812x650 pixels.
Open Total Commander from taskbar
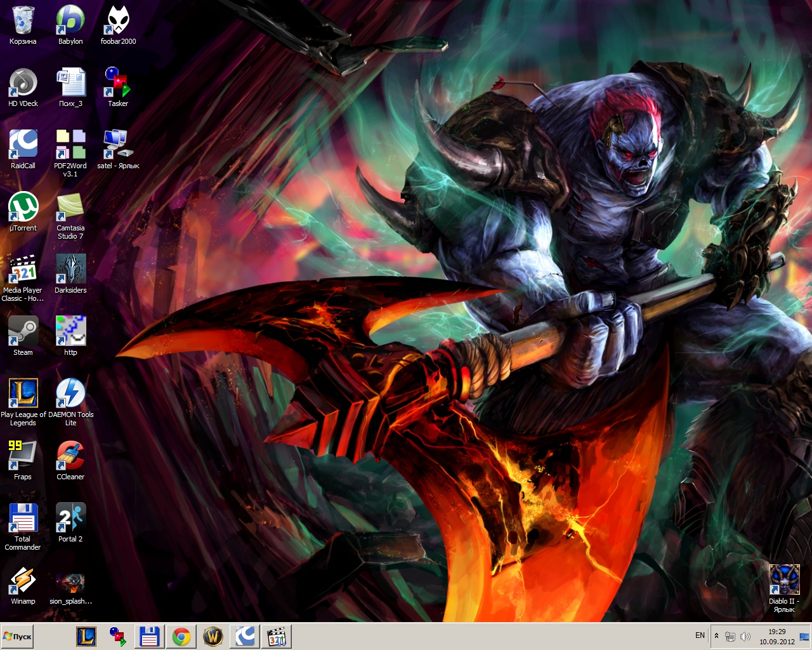click(150, 636)
